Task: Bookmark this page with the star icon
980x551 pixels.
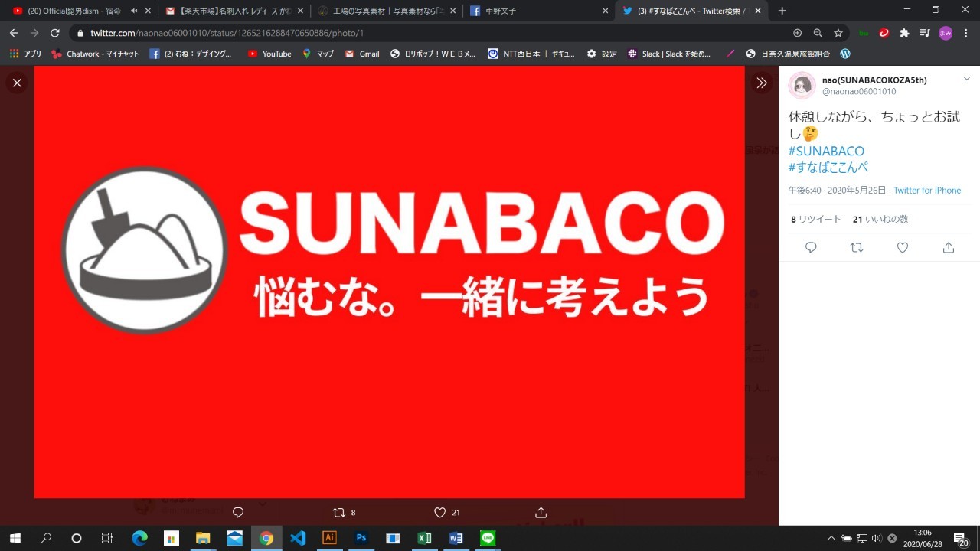Action: [838, 33]
